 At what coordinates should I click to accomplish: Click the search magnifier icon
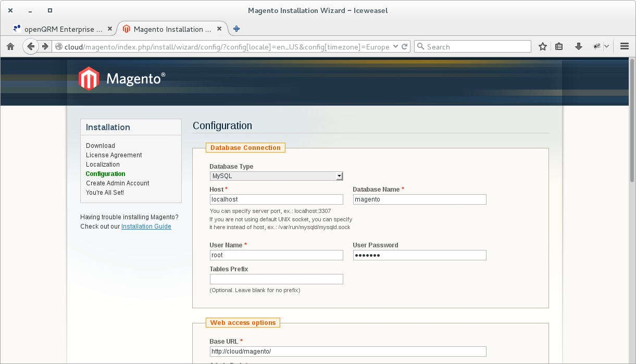pyautogui.click(x=421, y=46)
